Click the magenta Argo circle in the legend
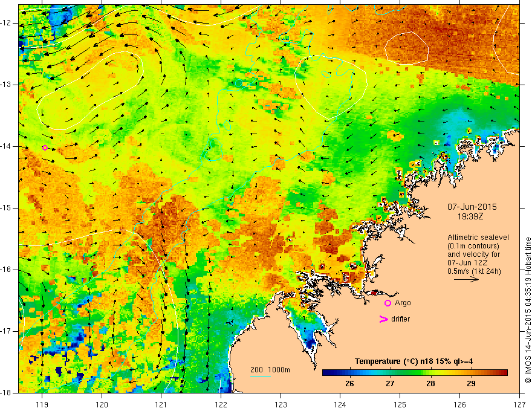 click(x=388, y=303)
